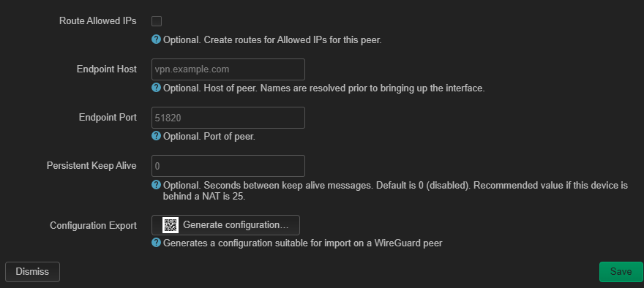644x288 pixels.
Task: Click the help icon beside Route Allowed IPs description
Action: click(156, 39)
